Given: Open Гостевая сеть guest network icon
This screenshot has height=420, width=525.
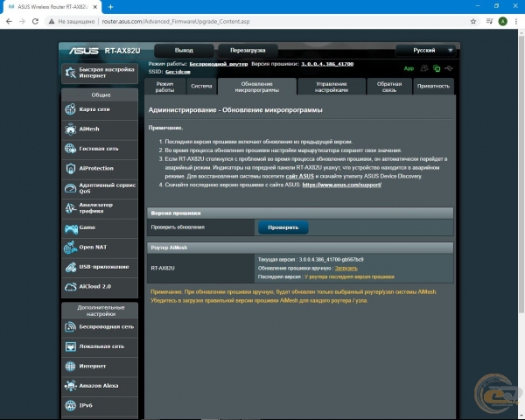Looking at the screenshot, I should pyautogui.click(x=70, y=149).
